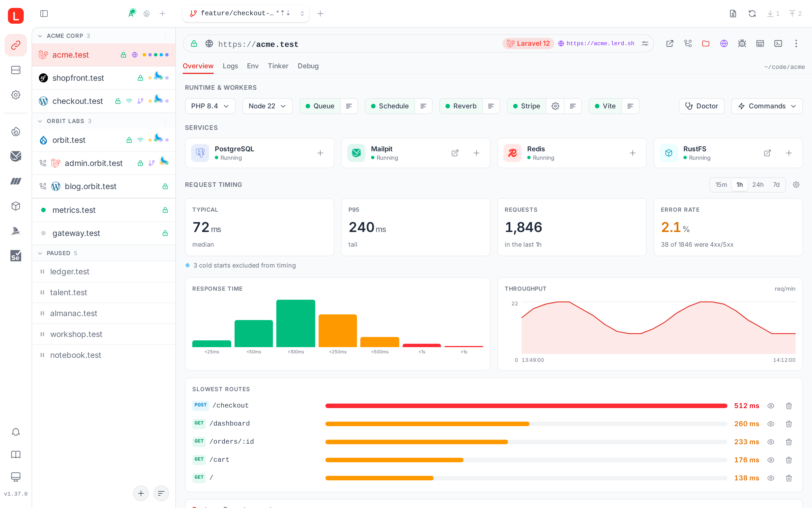Open the documentation book icon

click(x=16, y=455)
